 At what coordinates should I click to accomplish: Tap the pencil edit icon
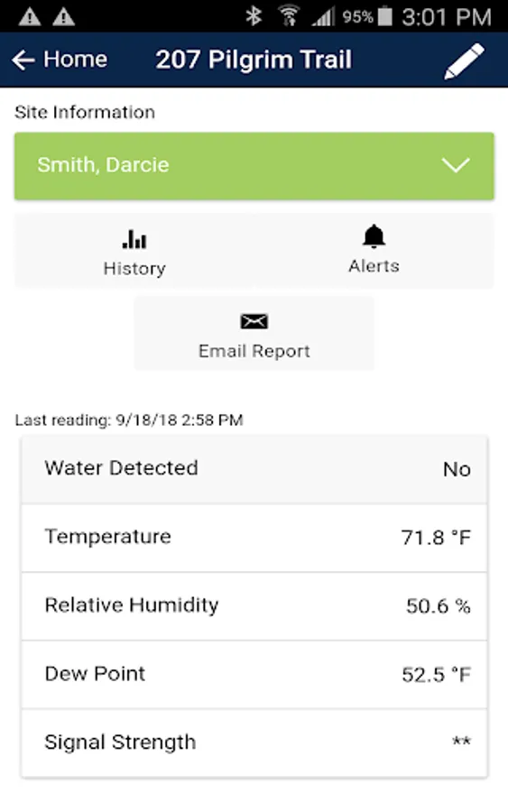click(464, 61)
